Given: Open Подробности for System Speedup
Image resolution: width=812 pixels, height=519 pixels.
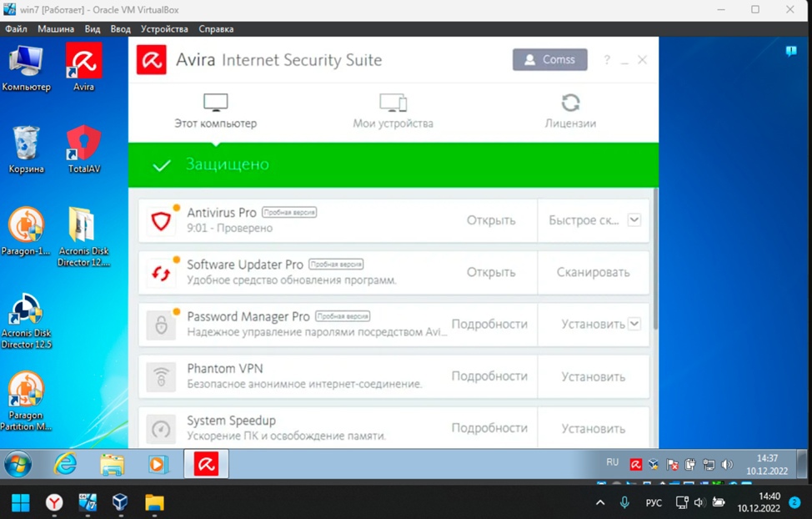Looking at the screenshot, I should click(x=489, y=428).
